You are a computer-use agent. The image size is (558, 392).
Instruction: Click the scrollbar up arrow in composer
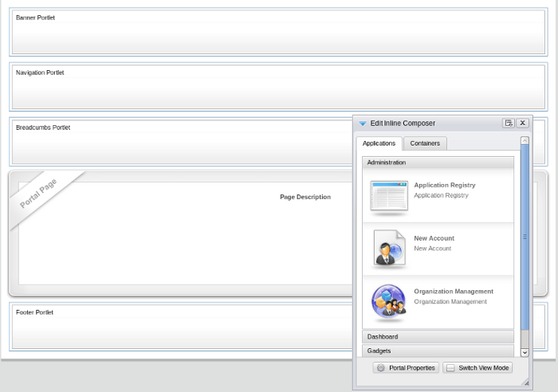[525, 141]
